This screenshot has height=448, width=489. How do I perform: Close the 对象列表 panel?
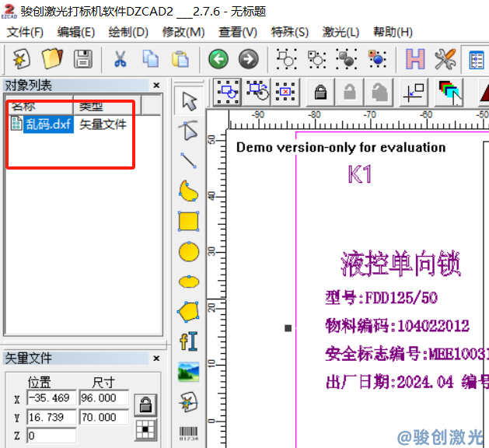tap(156, 86)
